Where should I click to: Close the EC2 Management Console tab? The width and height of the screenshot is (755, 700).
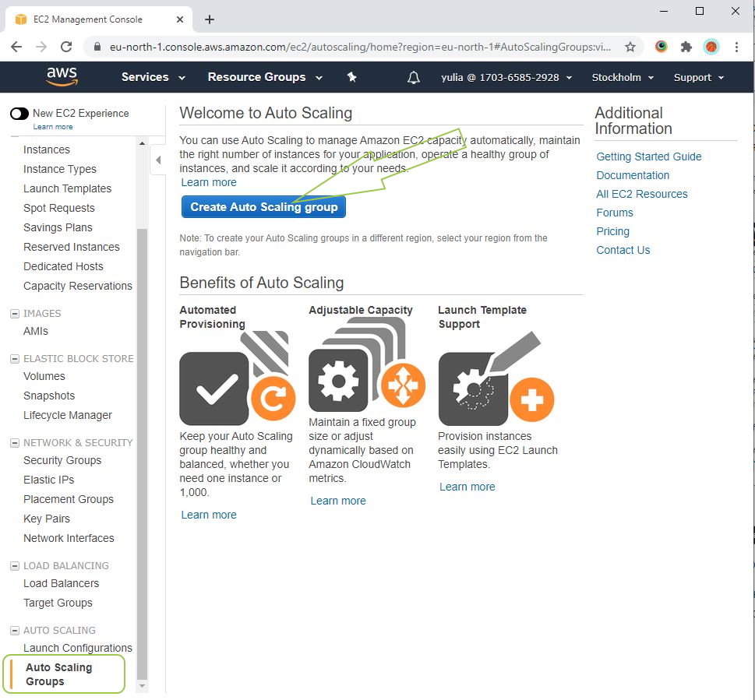180,19
